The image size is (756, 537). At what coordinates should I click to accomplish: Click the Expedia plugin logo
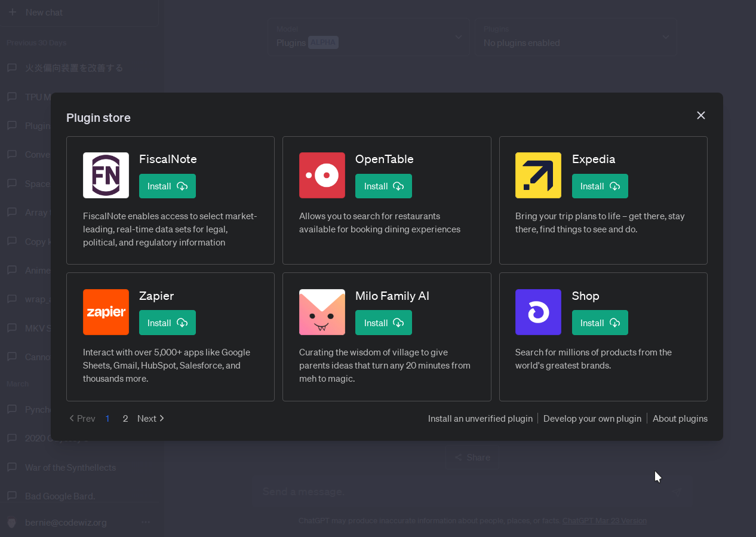coord(538,175)
